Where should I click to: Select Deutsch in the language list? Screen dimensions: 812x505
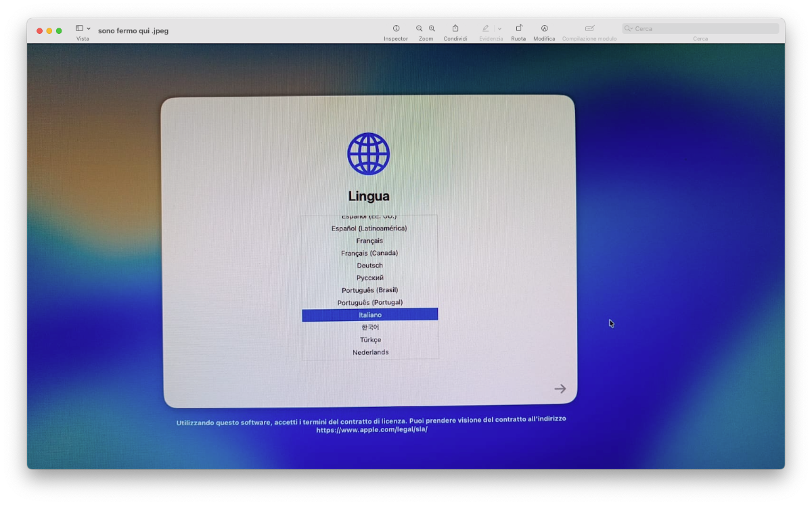(x=370, y=266)
